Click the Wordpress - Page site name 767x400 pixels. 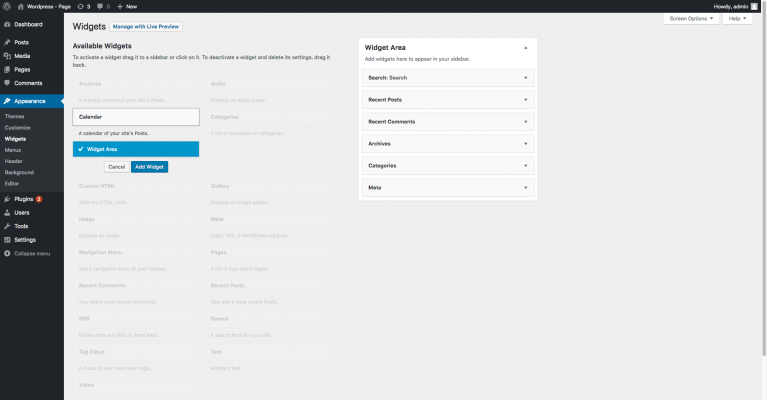click(49, 6)
